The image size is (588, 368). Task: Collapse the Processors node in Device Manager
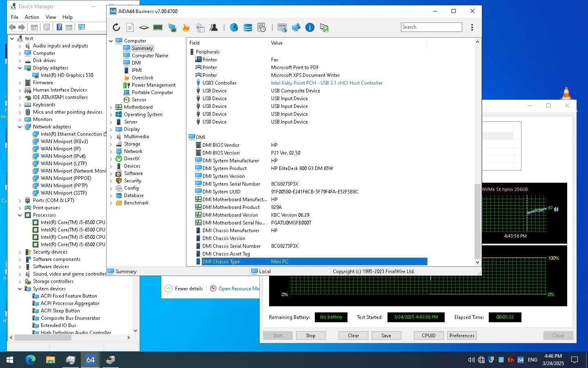coord(20,215)
